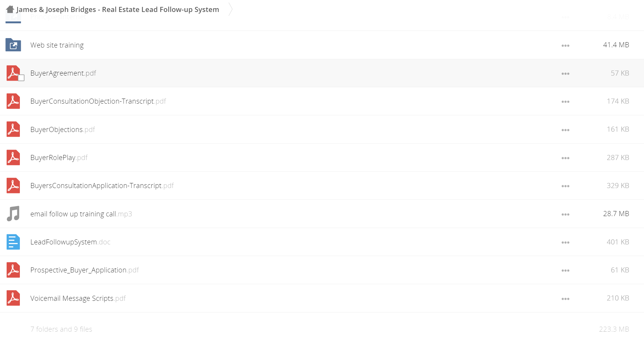Image resolution: width=644 pixels, height=343 pixels.
Task: Open more options for Voicemail Message Scripts.pdf
Action: coord(565,299)
